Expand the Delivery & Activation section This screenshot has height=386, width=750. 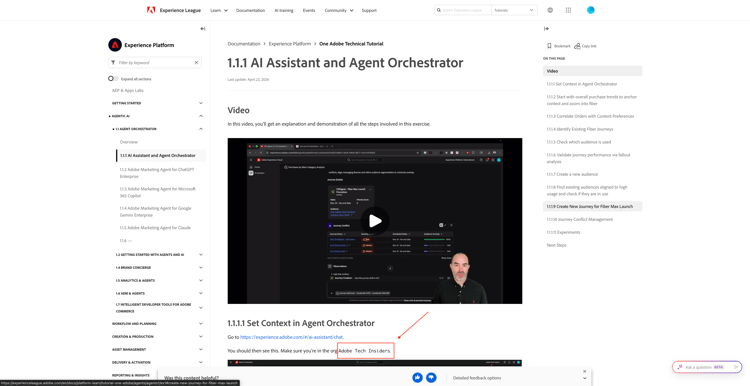201,363
